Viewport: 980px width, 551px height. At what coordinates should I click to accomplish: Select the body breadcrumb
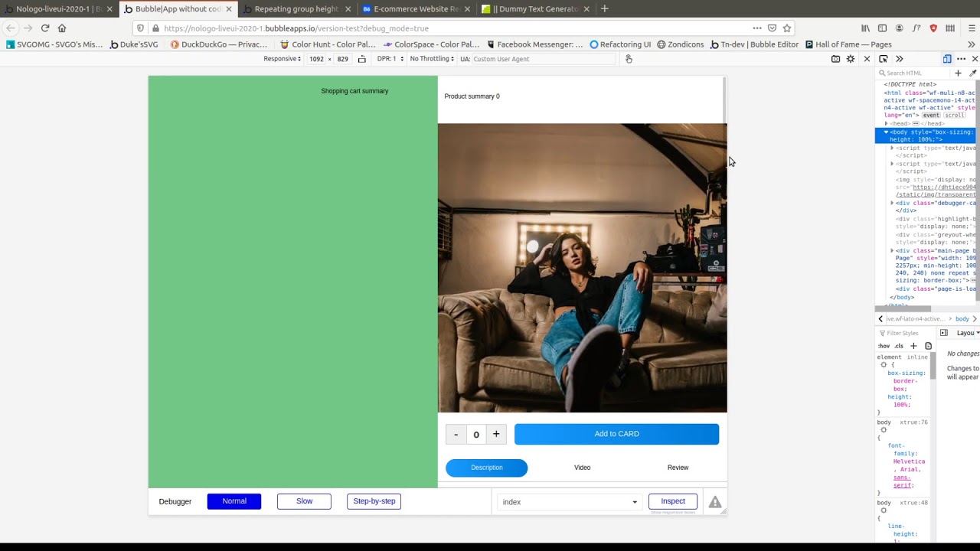point(962,318)
